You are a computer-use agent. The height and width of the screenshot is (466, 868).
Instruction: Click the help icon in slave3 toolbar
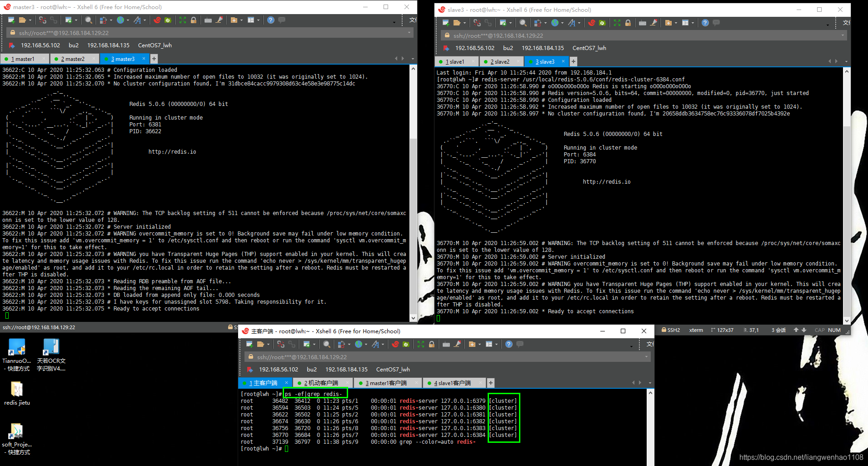tap(705, 23)
